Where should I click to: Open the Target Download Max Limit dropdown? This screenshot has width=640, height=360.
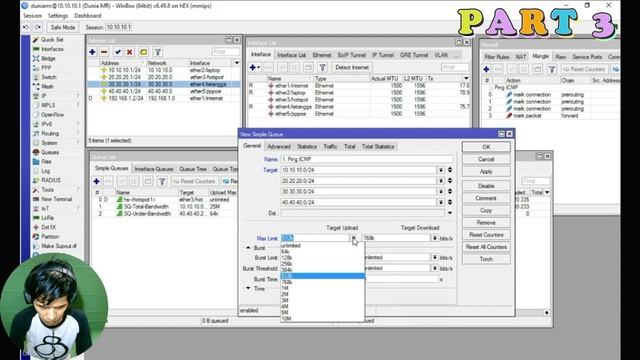435,238
